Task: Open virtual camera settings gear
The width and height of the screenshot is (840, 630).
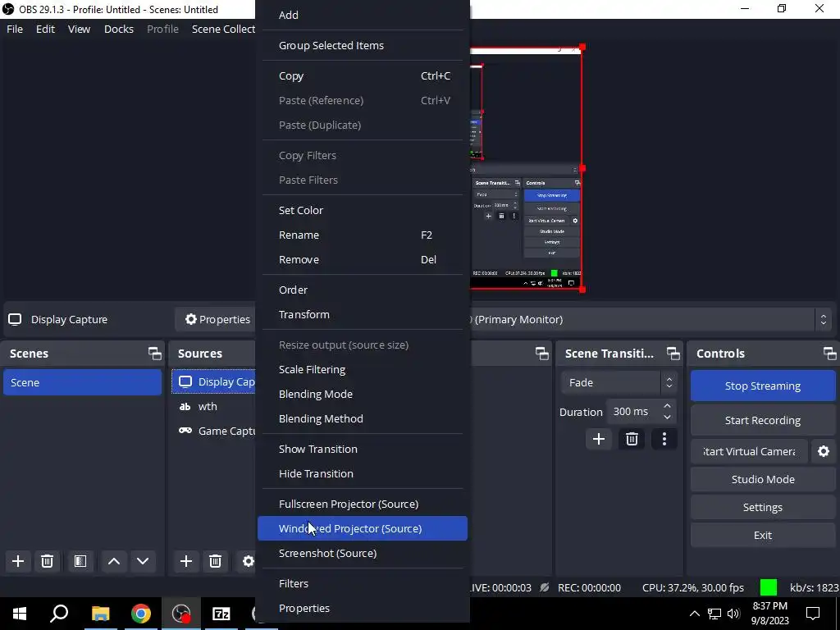Action: pyautogui.click(x=824, y=451)
